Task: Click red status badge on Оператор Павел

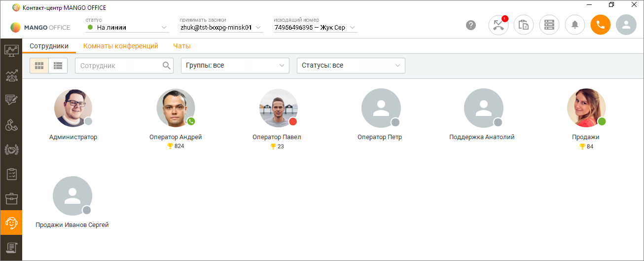Action: point(293,121)
